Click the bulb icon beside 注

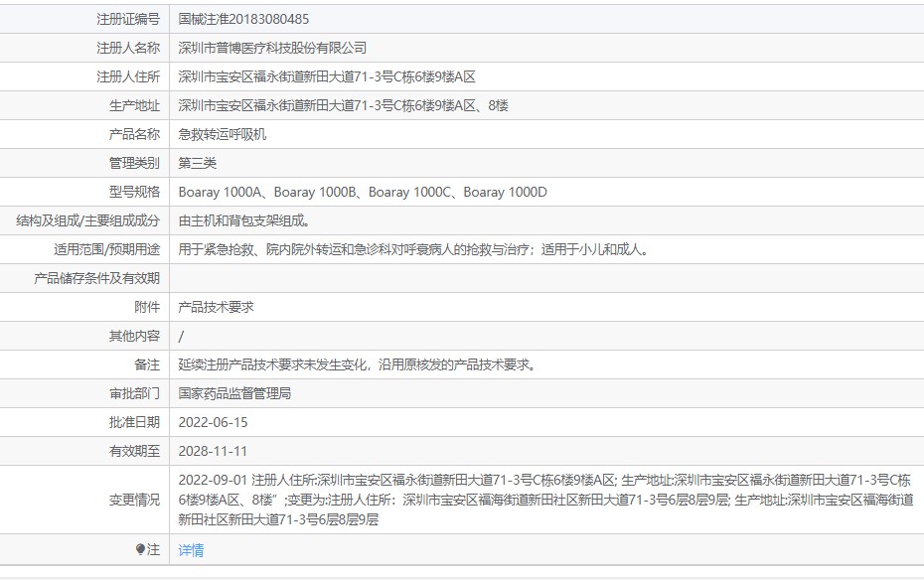pyautogui.click(x=140, y=549)
